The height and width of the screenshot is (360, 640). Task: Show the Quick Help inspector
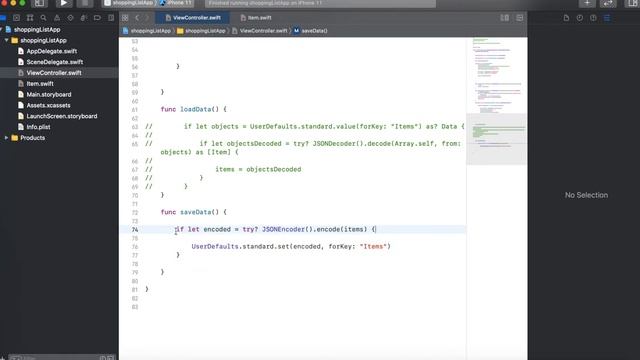click(593, 18)
